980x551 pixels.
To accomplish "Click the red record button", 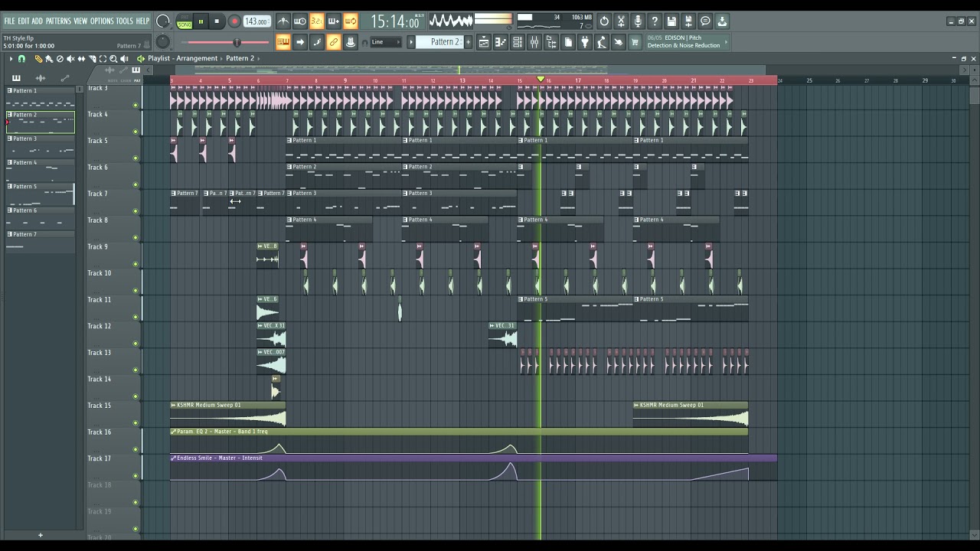I will tap(234, 22).
